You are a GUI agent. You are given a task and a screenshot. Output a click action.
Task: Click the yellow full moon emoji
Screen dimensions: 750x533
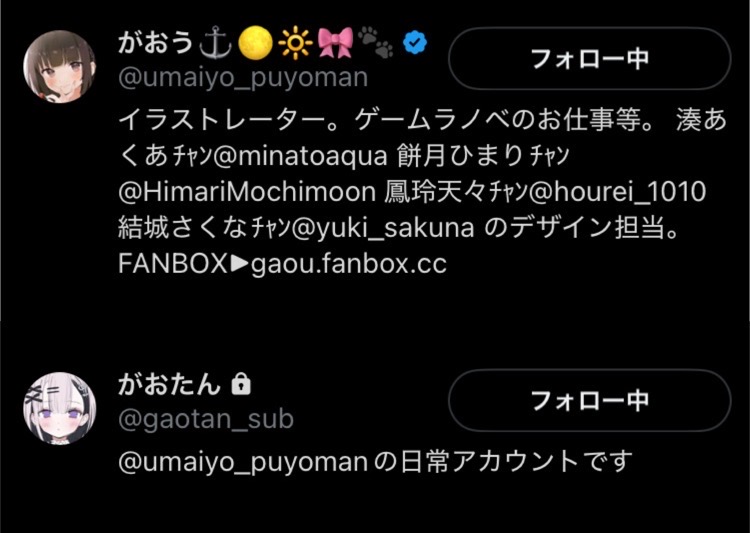255,43
